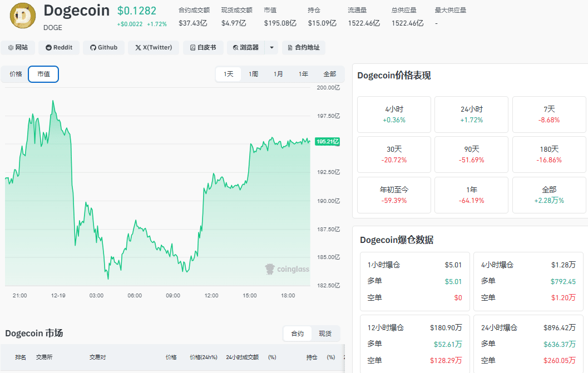Click the 交易所 column header
The width and height of the screenshot is (588, 373).
tap(45, 357)
